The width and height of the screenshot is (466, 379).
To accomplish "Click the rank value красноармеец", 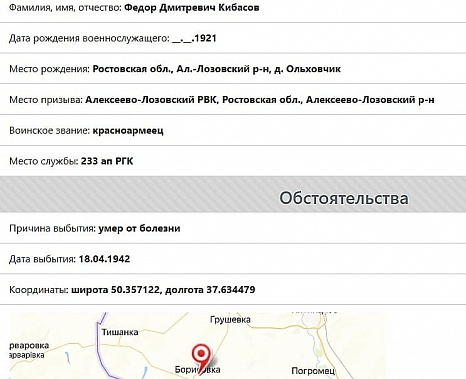I will pos(128,131).
